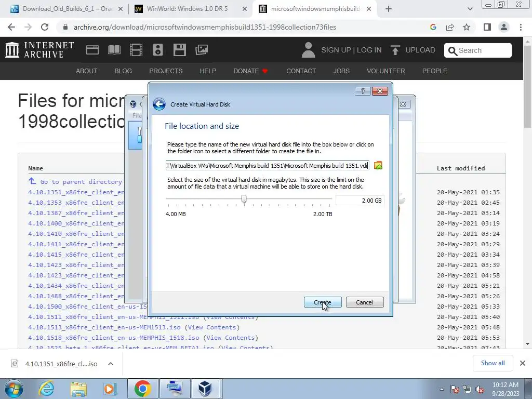Switch to the Chrome taskbar button
This screenshot has height=399, width=532.
point(142,389)
